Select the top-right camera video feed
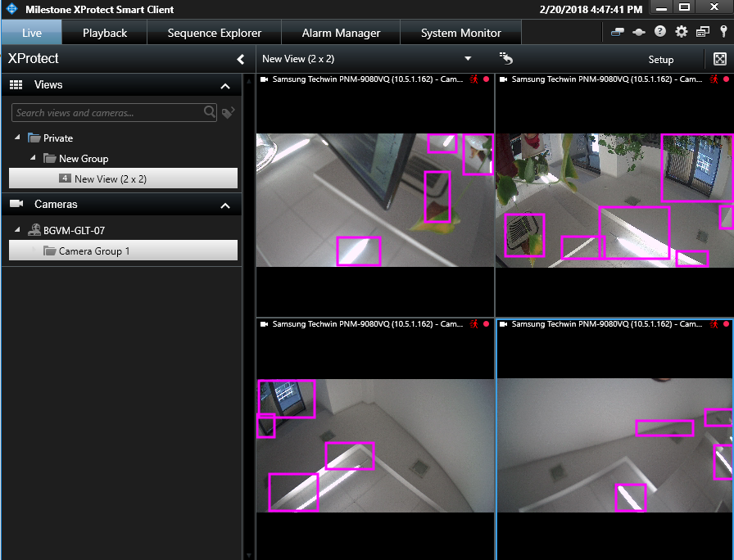The width and height of the screenshot is (734, 560). pos(614,201)
